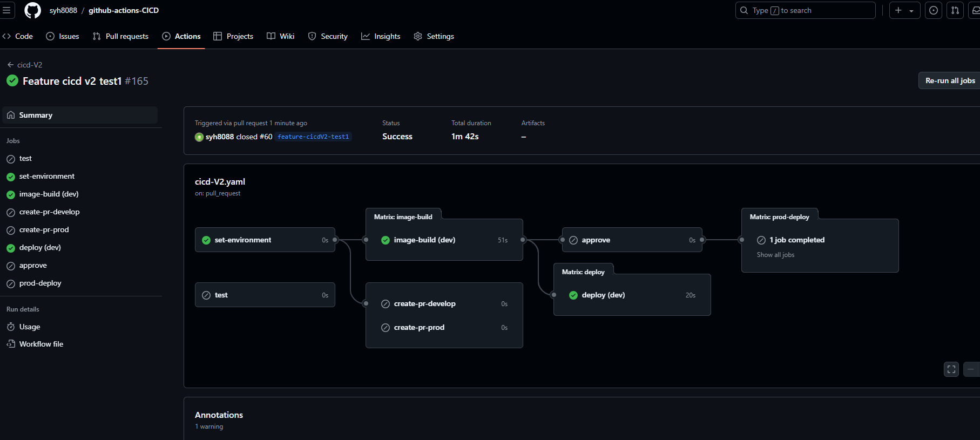The width and height of the screenshot is (980, 440).
Task: Click the Workflow file icon
Action: pos(11,344)
